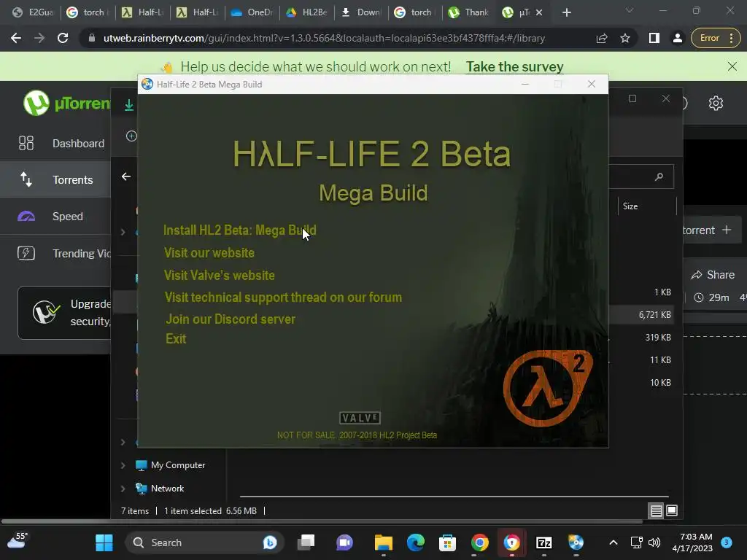Select My Computer in the navigation pane
This screenshot has width=747, height=560.
[178, 465]
